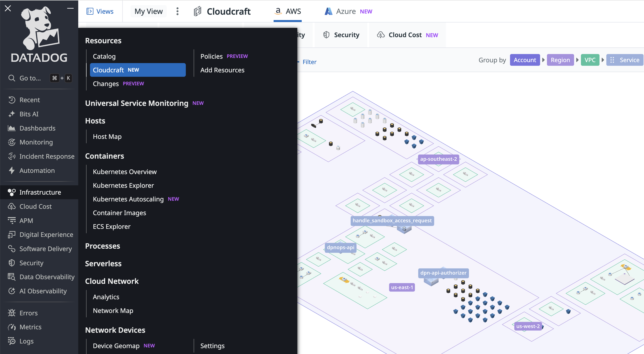Open the Cloud Cost sidebar icon
Screen dimensions: 644x354
pos(11,207)
